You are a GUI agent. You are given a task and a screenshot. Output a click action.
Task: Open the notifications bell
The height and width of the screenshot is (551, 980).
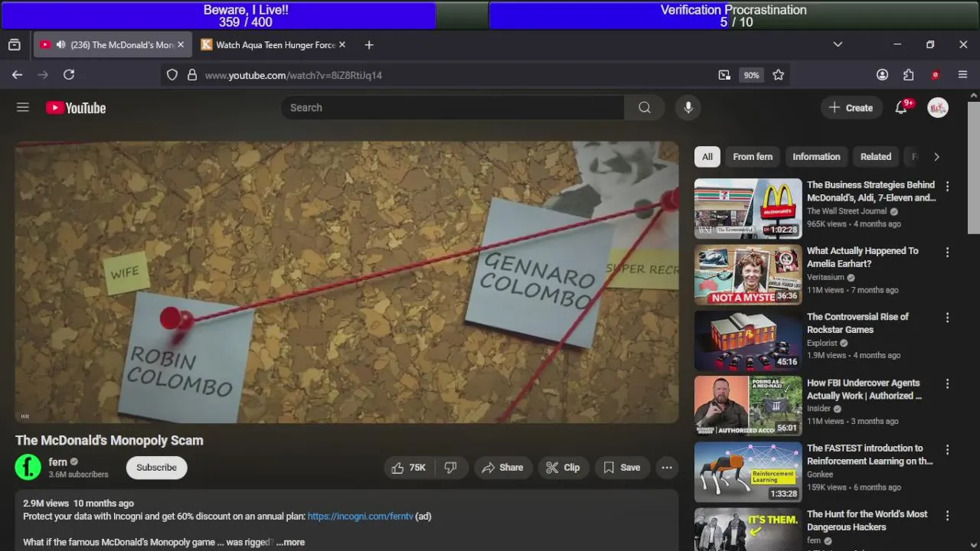click(901, 108)
